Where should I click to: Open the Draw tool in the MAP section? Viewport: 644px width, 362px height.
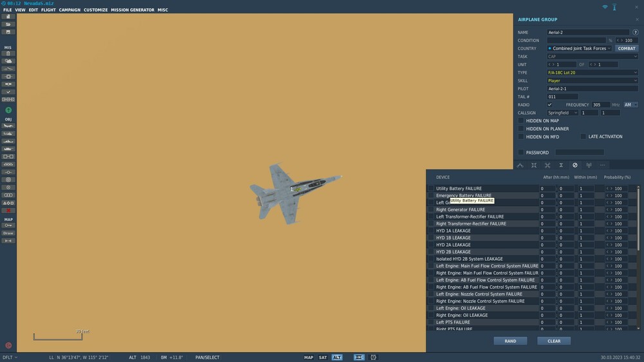[8, 233]
